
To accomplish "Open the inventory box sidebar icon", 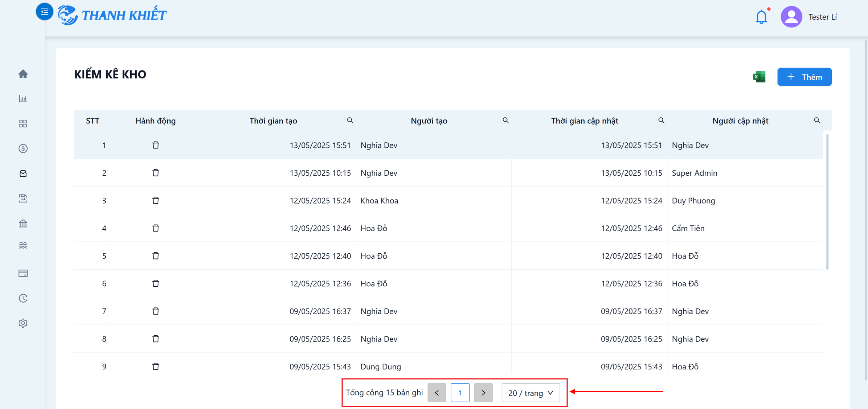I will click(x=23, y=173).
